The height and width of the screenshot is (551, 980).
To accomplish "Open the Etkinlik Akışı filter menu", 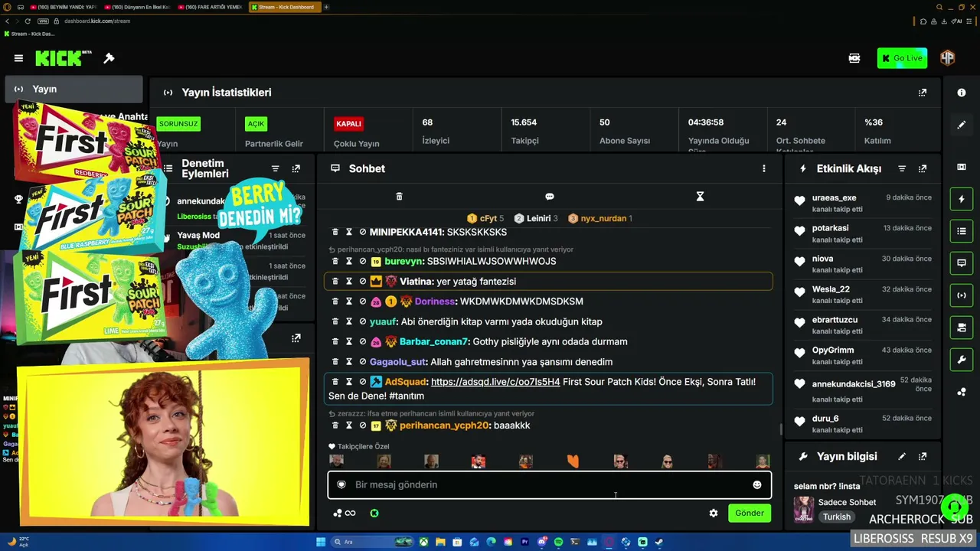I will (x=902, y=168).
